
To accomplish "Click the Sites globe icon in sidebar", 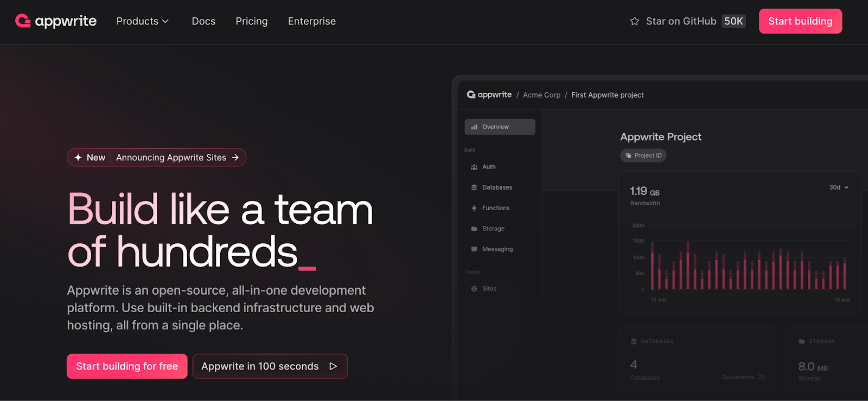I will [474, 289].
